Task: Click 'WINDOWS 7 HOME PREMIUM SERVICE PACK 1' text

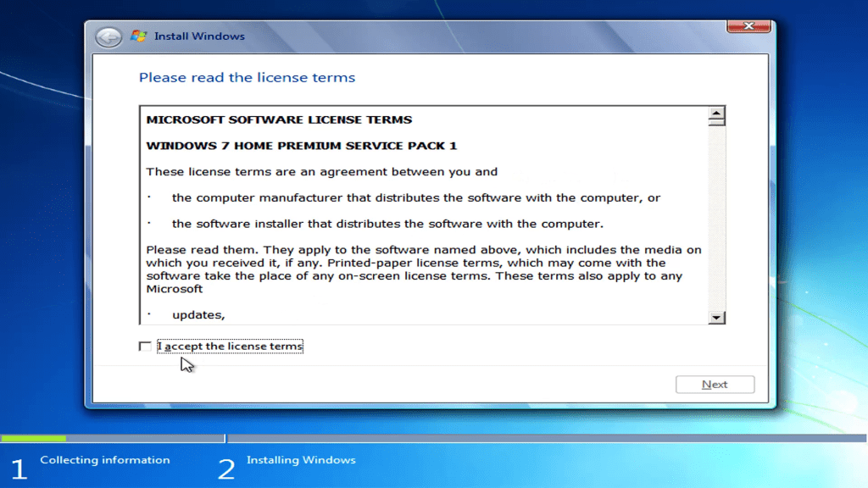Action: coord(302,146)
